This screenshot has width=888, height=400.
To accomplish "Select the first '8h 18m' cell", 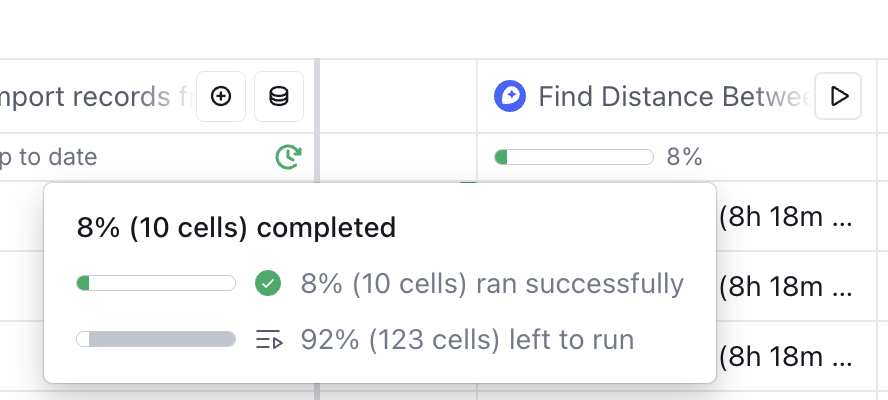I will 790,217.
